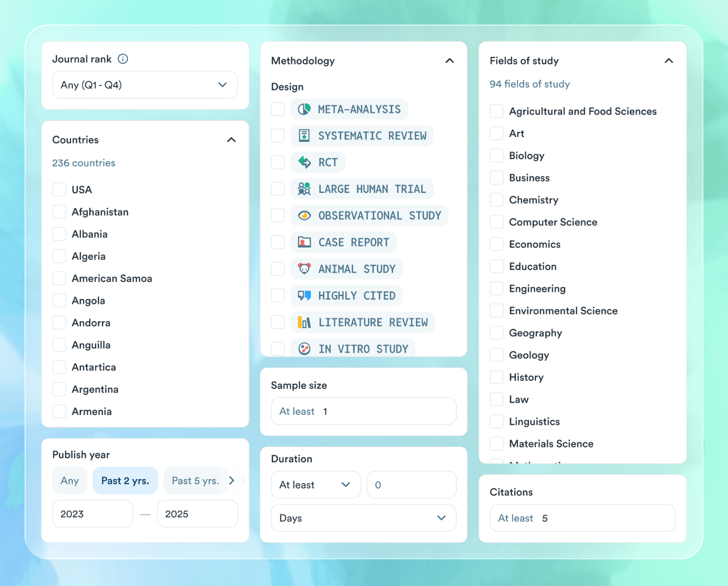Click the Agricultural and Food Sciences label
This screenshot has width=728, height=586.
coord(583,111)
